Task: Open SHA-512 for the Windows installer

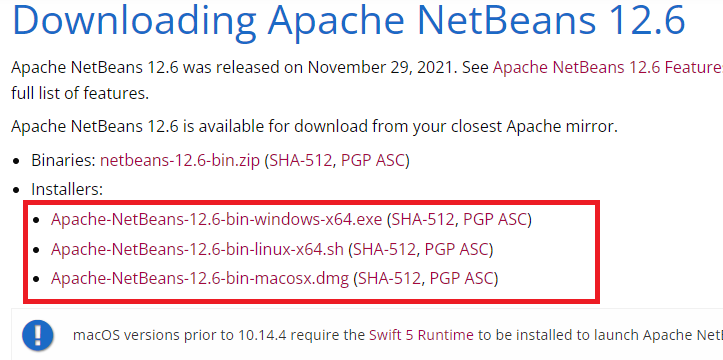Action: click(423, 219)
